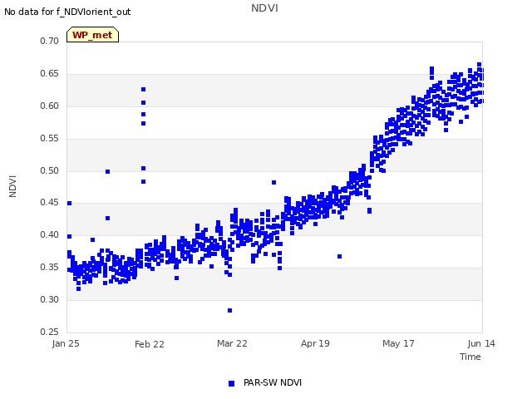The width and height of the screenshot is (532, 399).
Task: Click the 0.60 y-axis tick label
Action: pos(50,106)
